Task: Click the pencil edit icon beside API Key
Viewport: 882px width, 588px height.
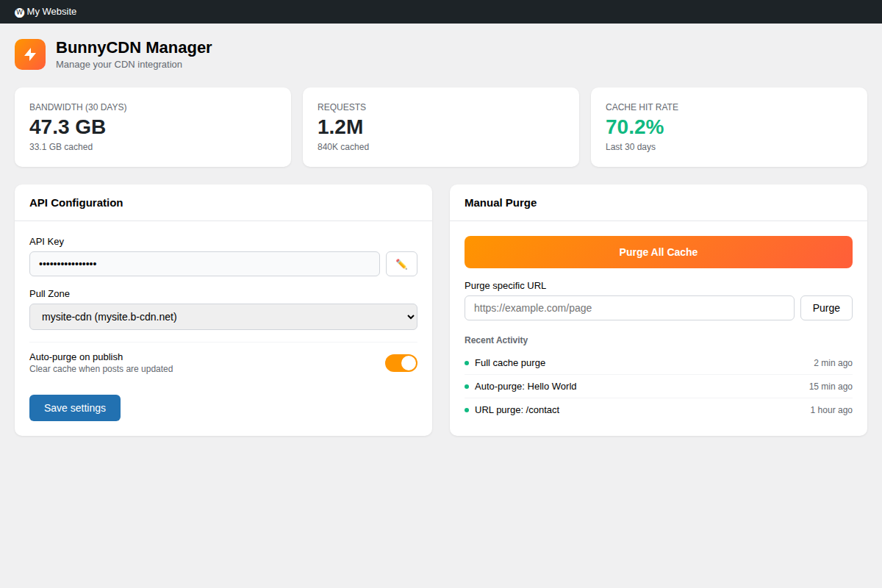Action: pos(401,264)
